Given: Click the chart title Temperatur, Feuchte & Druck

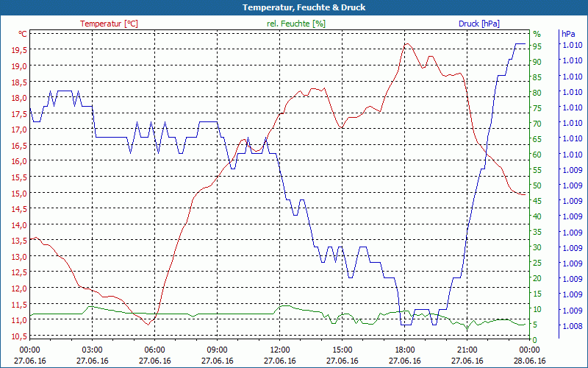Looking at the screenshot, I should pyautogui.click(x=294, y=7).
